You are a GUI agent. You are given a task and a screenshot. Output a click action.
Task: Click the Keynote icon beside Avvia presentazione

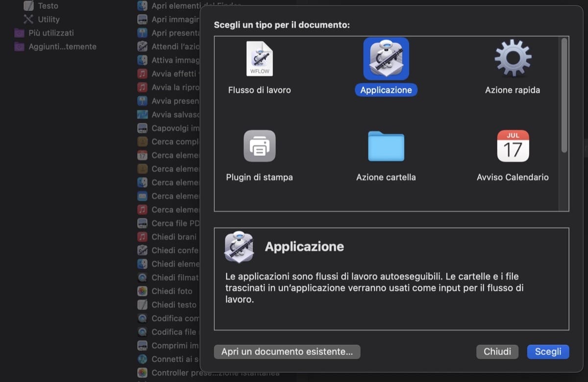142,101
